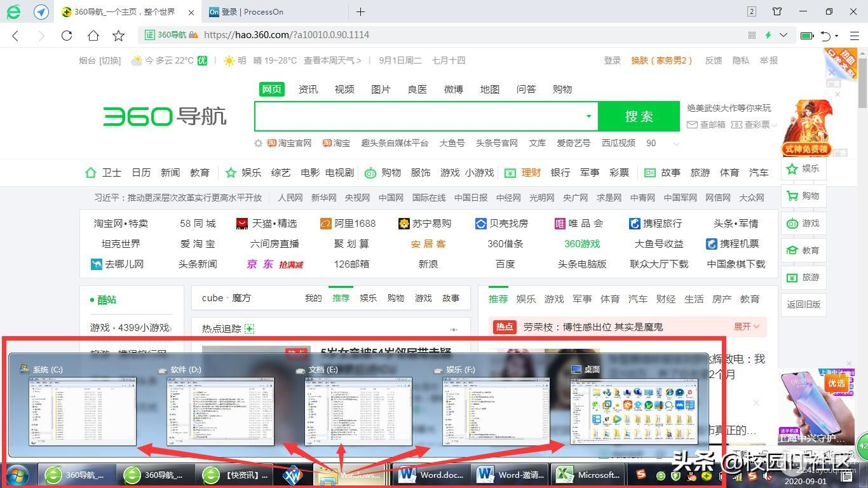Click the 360导航 search input field
The height and width of the screenshot is (488, 868).
(x=419, y=116)
